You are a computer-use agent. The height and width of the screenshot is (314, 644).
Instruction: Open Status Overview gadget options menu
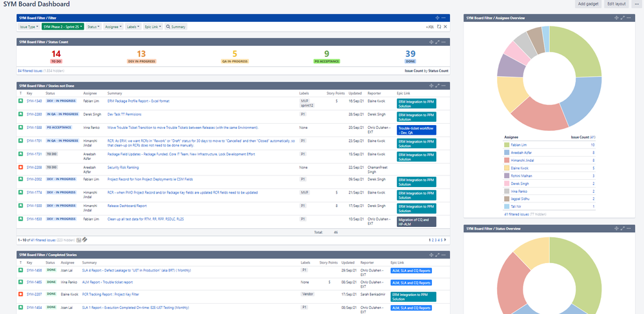pos(629,228)
